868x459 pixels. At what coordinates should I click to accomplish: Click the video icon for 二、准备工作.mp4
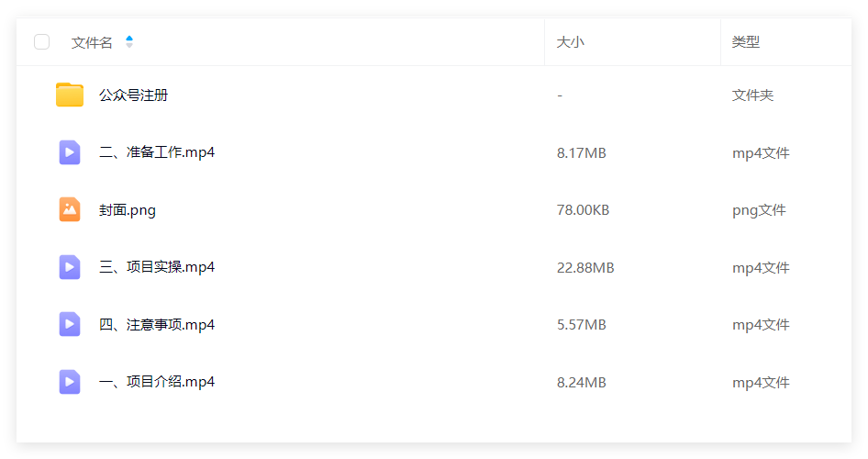click(x=70, y=152)
